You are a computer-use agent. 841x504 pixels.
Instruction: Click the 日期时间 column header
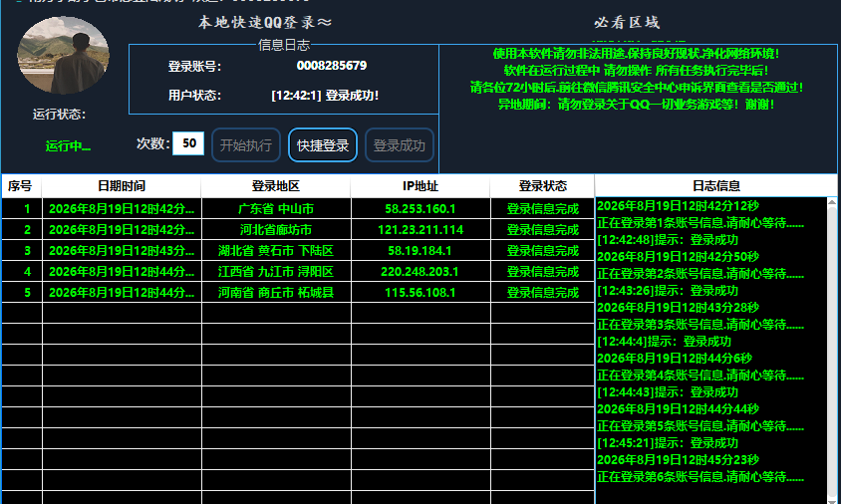click(x=122, y=186)
